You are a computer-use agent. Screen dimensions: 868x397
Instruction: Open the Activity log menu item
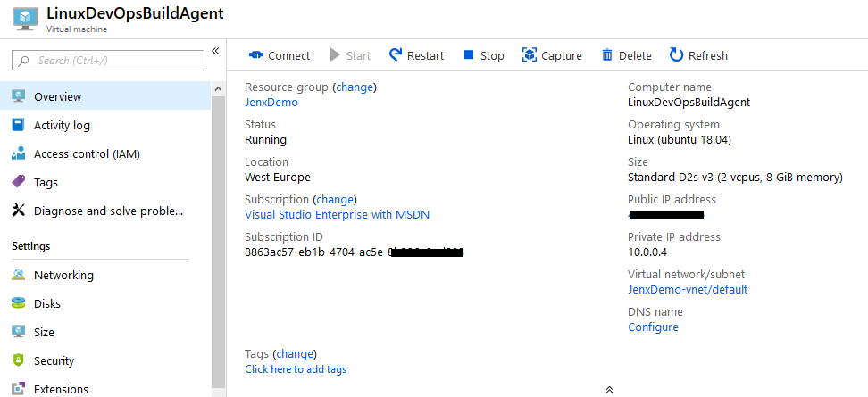click(x=105, y=125)
